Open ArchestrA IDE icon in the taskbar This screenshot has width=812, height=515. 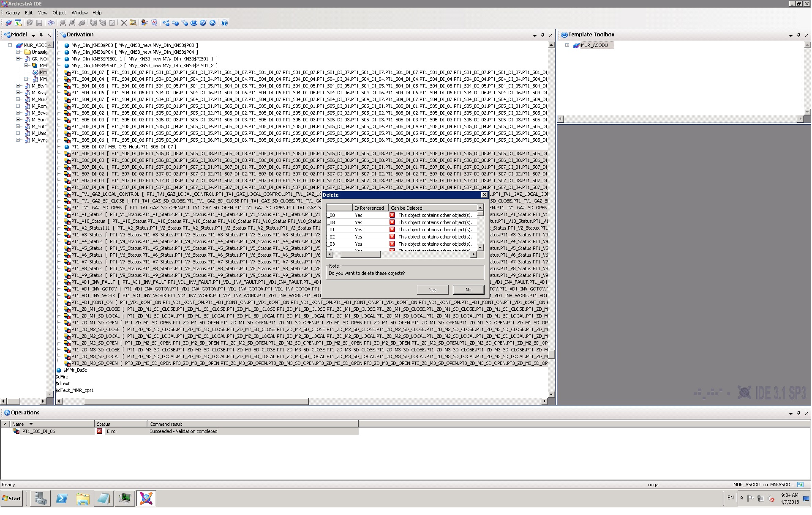pyautogui.click(x=146, y=499)
